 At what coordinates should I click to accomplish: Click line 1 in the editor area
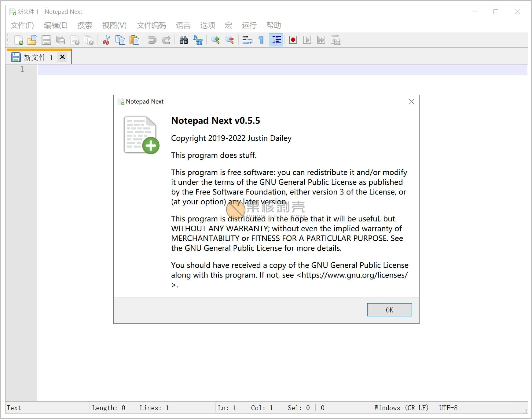282,69
